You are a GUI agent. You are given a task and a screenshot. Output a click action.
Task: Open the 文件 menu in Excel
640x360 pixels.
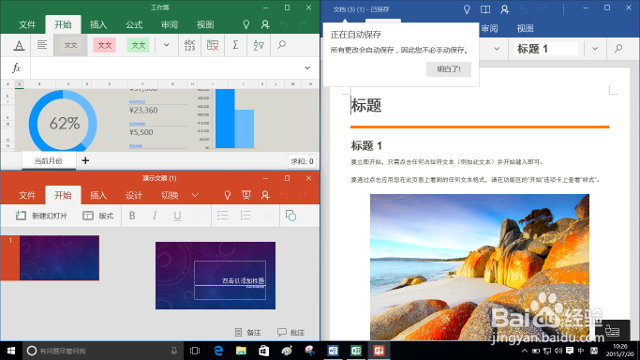pos(27,25)
